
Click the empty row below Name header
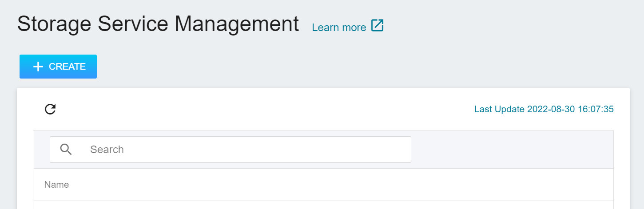[x=323, y=205]
